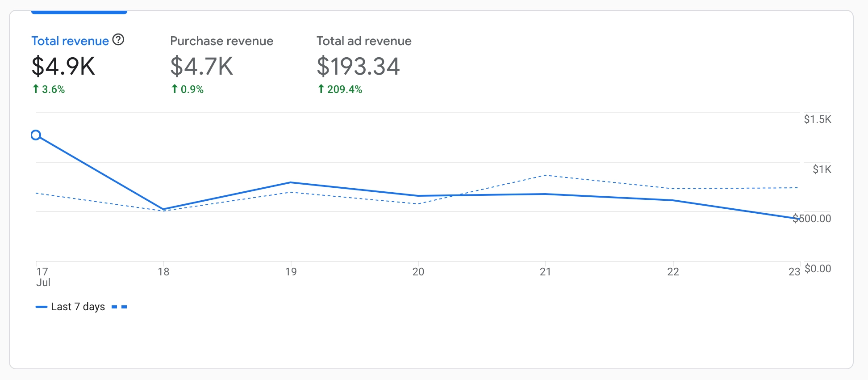
Task: Click the help icon beside Total revenue
Action: click(x=118, y=40)
